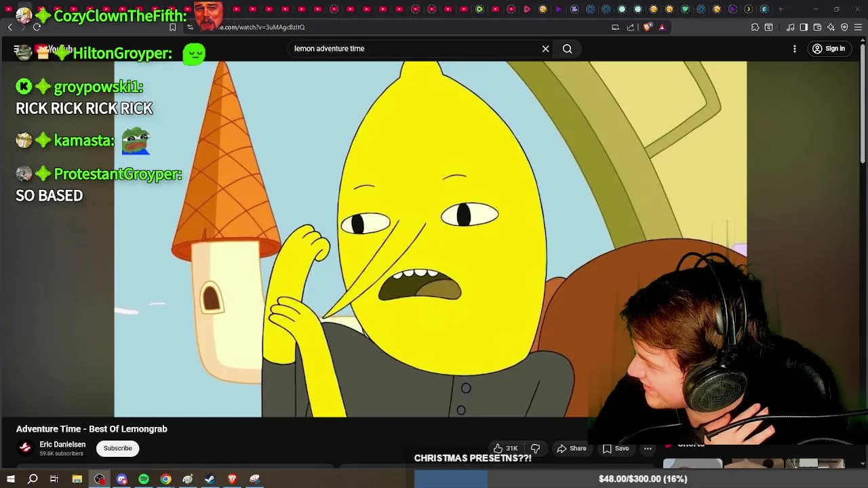868x488 pixels.
Task: Toggle the browser sidebar panel
Action: (x=804, y=27)
